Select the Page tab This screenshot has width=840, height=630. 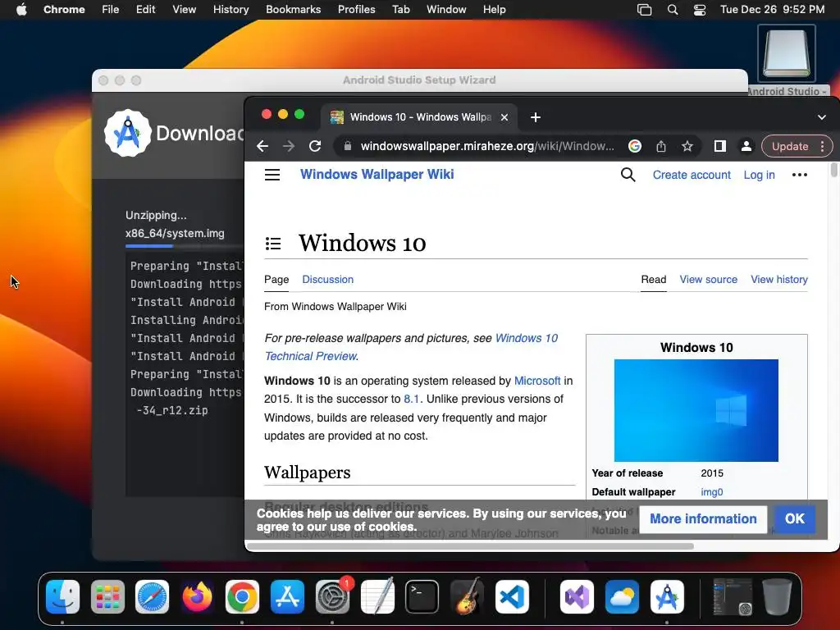(276, 279)
